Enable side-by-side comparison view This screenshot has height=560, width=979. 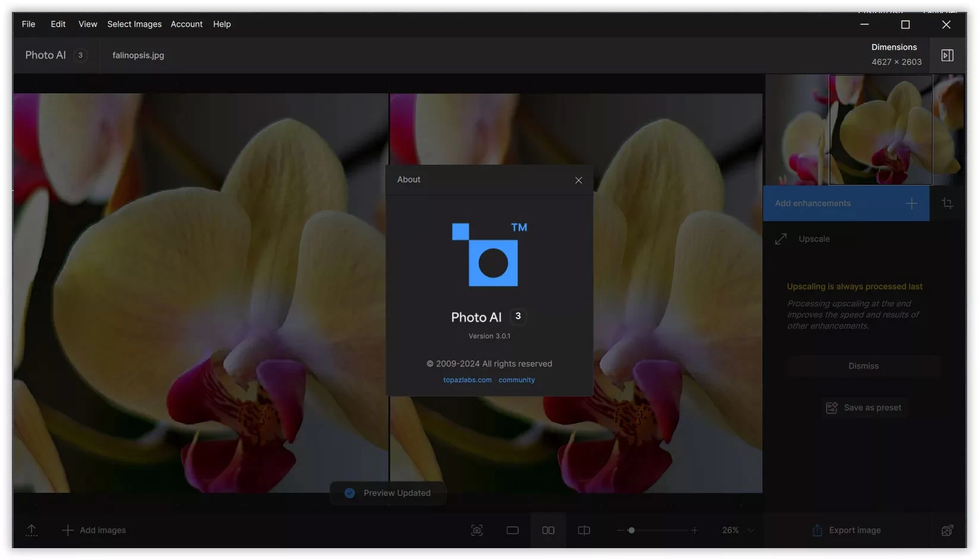[548, 530]
